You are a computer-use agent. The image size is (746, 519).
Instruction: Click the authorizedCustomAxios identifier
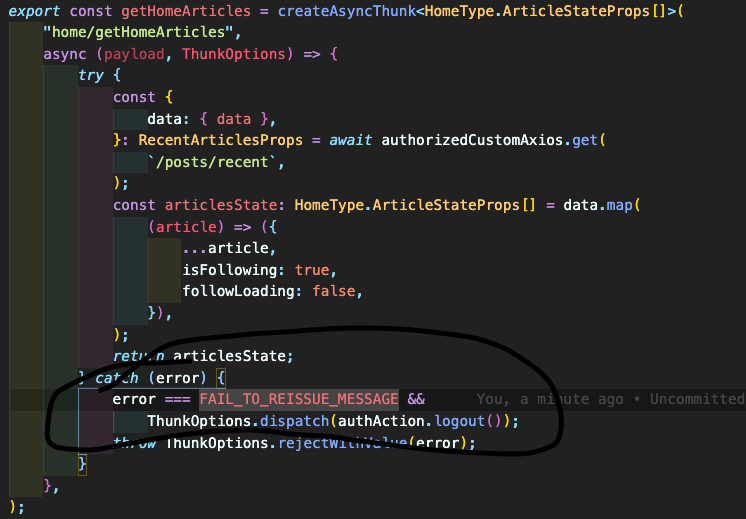[x=472, y=140]
